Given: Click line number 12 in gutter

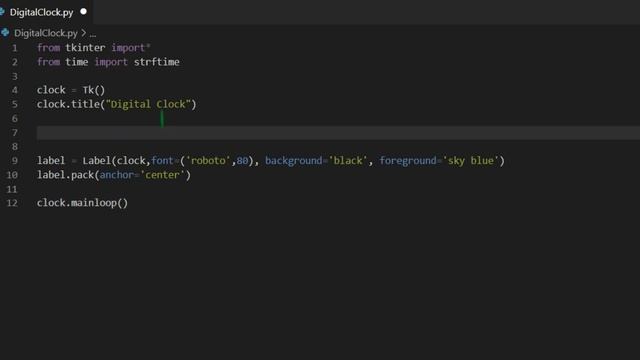Looking at the screenshot, I should point(12,203).
